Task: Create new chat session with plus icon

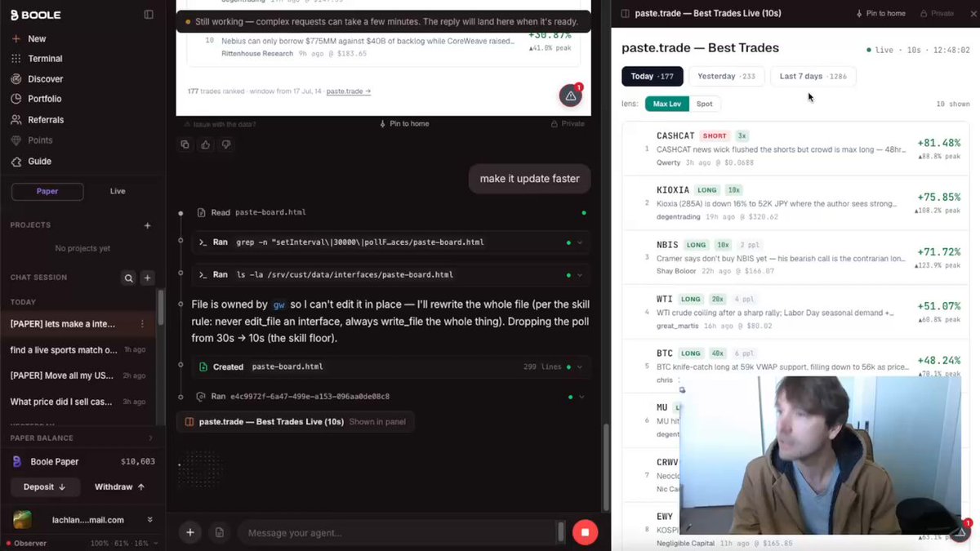Action: pyautogui.click(x=148, y=278)
